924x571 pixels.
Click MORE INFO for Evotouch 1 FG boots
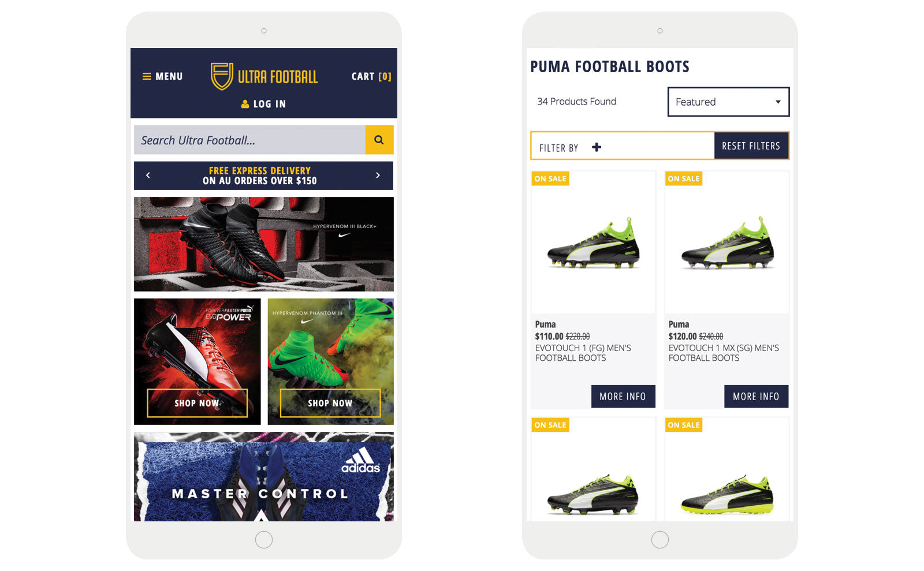click(623, 396)
